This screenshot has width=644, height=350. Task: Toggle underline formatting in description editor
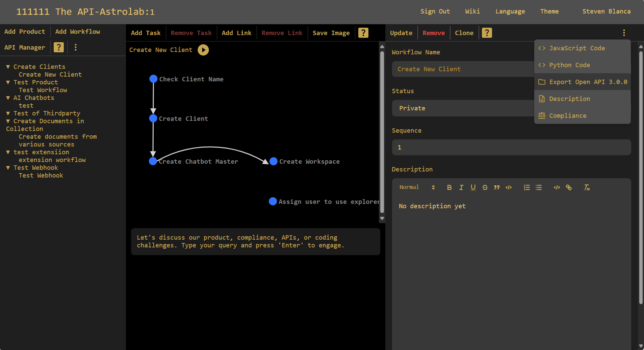click(473, 187)
